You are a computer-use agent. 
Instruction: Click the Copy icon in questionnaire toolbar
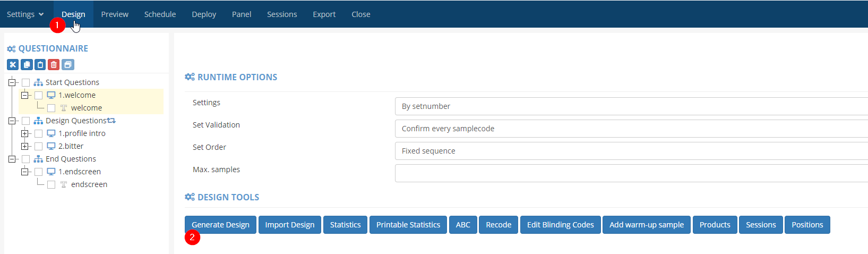pyautogui.click(x=27, y=65)
